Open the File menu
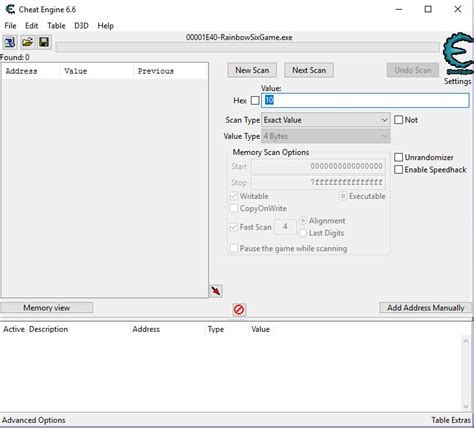The width and height of the screenshot is (474, 428). [x=10, y=26]
